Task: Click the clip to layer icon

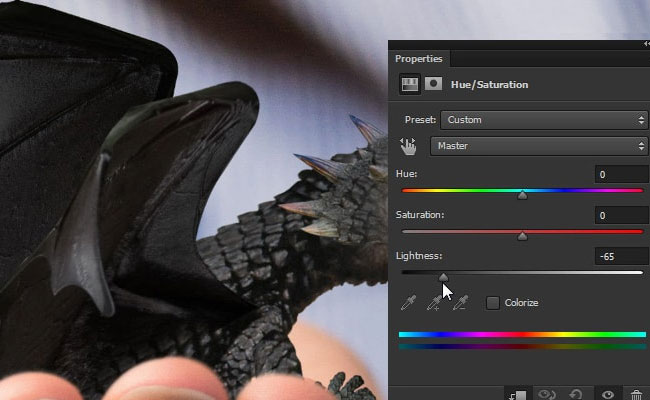Action: pyautogui.click(x=518, y=395)
